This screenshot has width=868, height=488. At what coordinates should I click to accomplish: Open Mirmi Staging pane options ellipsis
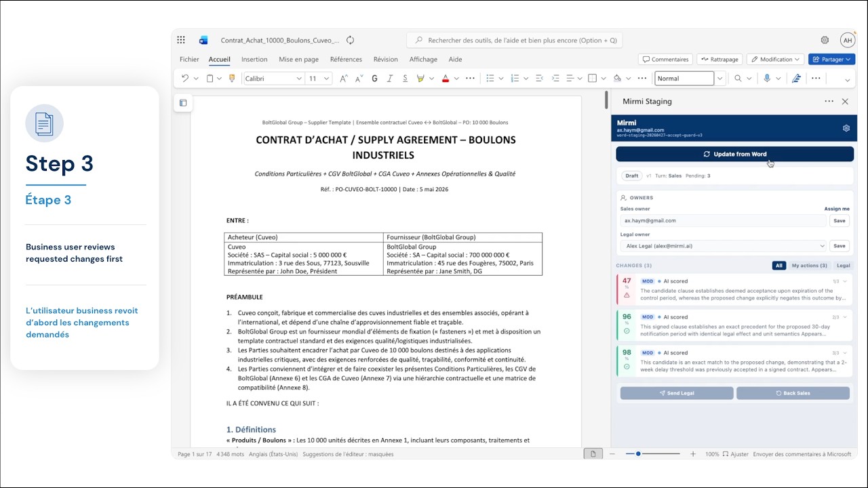pyautogui.click(x=829, y=101)
